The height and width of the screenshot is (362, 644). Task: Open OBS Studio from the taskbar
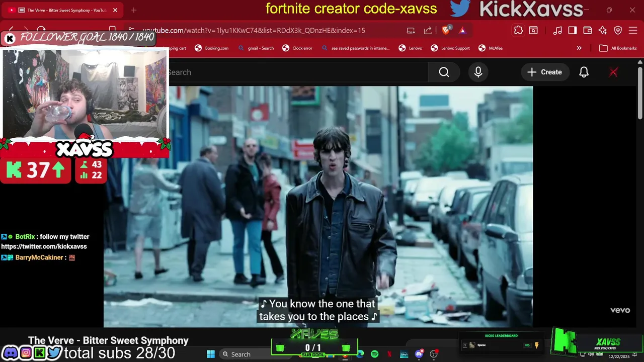tap(434, 354)
